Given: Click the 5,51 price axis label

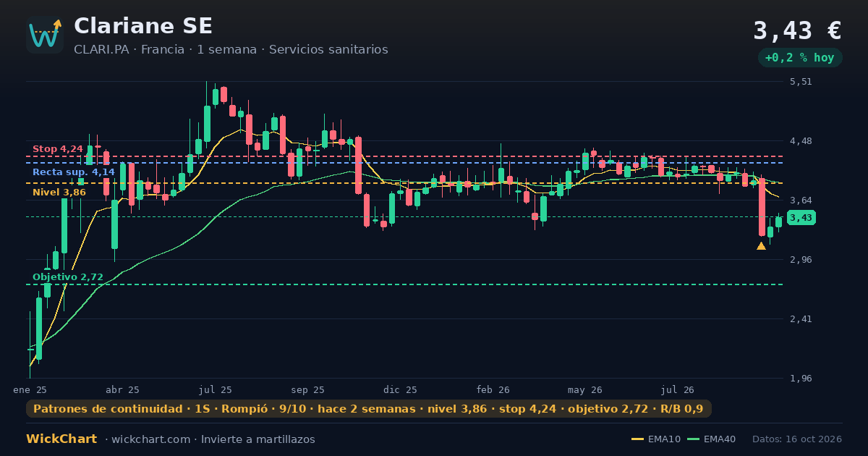Looking at the screenshot, I should point(801,82).
